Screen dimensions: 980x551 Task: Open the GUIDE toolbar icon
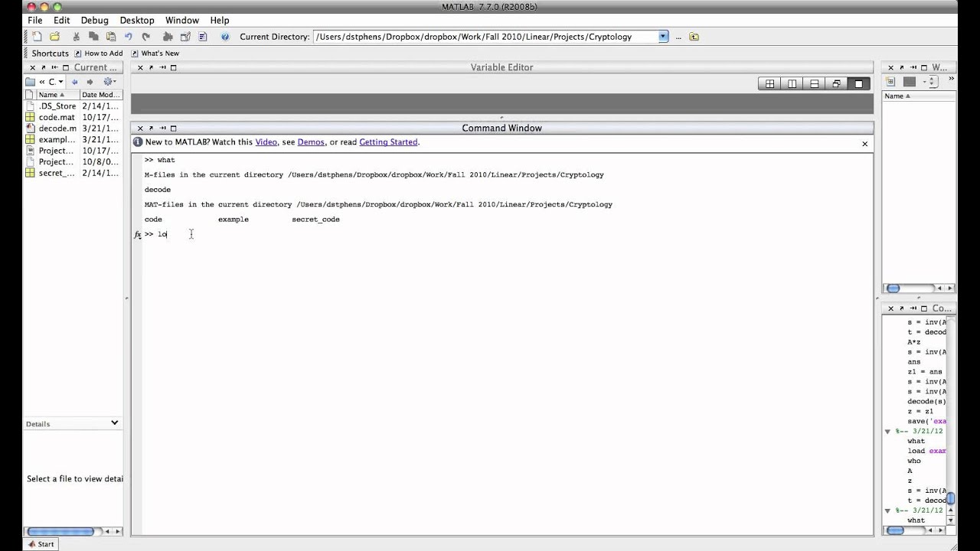pos(185,37)
